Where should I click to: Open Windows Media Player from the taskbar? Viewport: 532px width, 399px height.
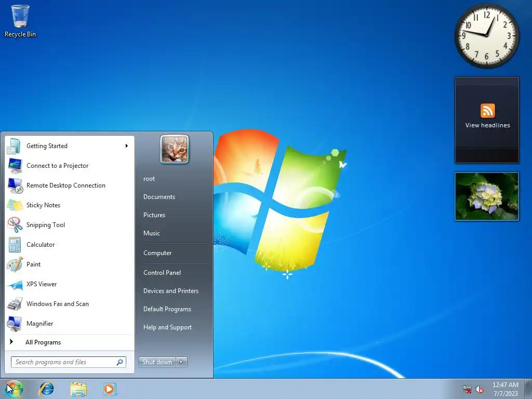pyautogui.click(x=110, y=389)
